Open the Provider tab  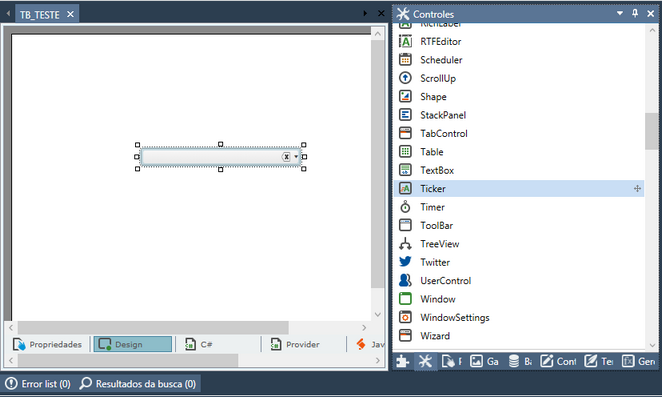pyautogui.click(x=295, y=344)
